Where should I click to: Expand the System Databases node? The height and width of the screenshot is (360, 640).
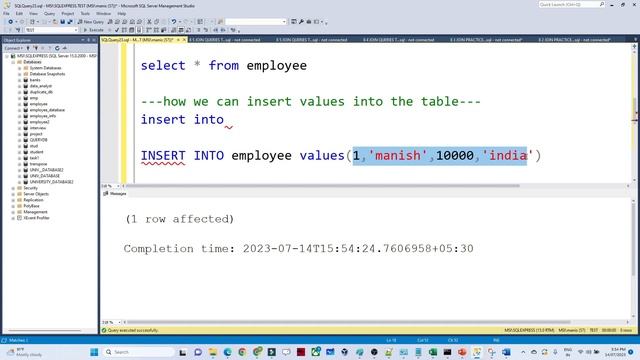(20, 68)
